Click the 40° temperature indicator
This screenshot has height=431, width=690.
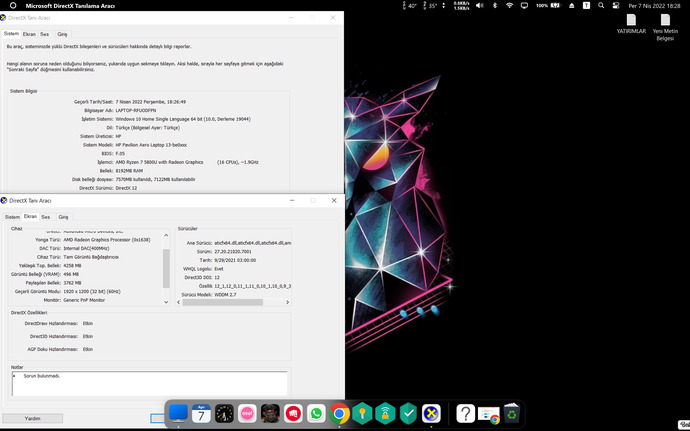click(x=409, y=6)
